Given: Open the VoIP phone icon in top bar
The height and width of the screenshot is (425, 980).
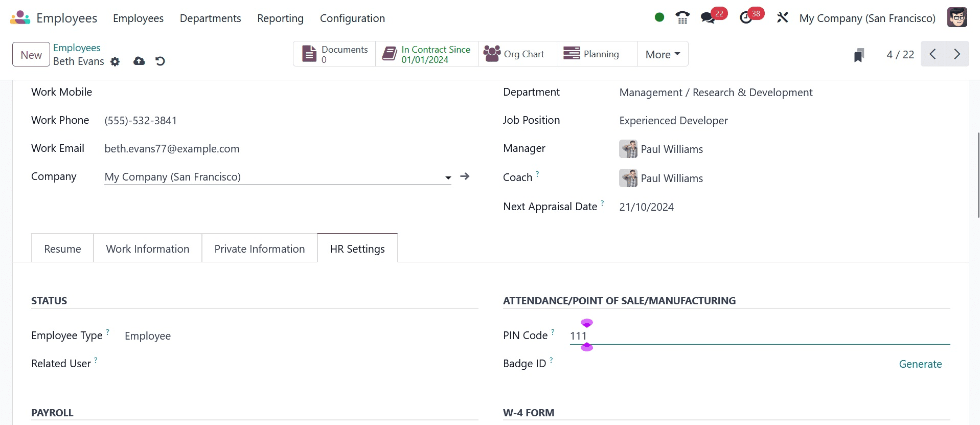Looking at the screenshot, I should click(x=682, y=18).
